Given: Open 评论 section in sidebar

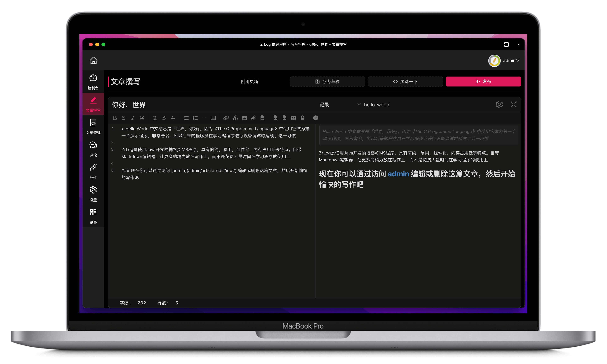Looking at the screenshot, I should tap(93, 149).
